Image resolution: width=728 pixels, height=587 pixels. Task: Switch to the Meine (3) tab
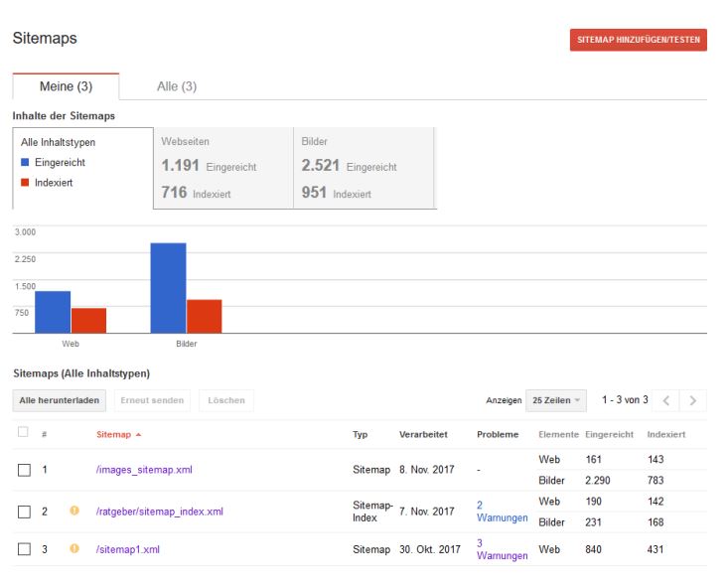[x=66, y=86]
